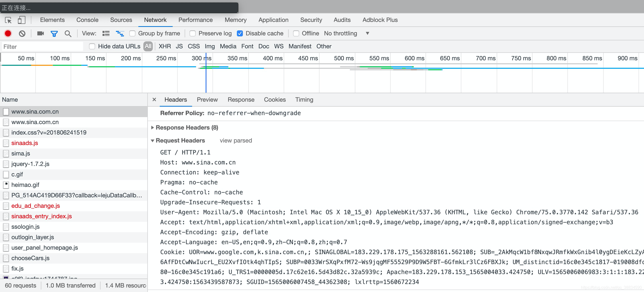Switch to large request rows view icon
Screen dimensions: 644x292
pos(106,34)
